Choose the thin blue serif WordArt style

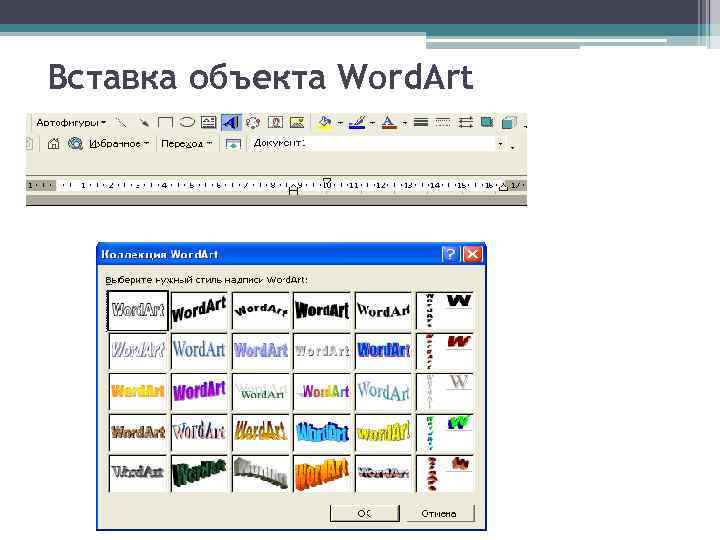199,351
